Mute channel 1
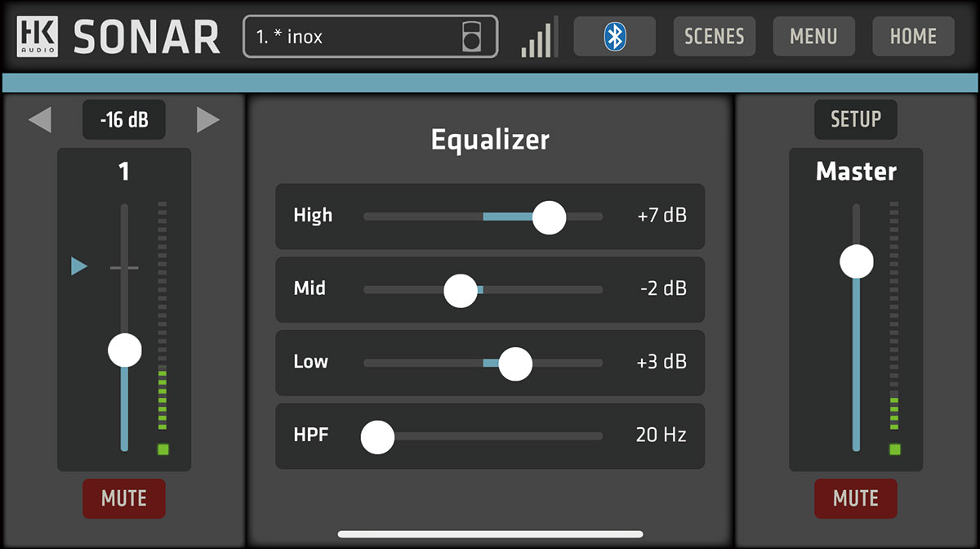Screen dimensions: 980x549 (x=124, y=498)
